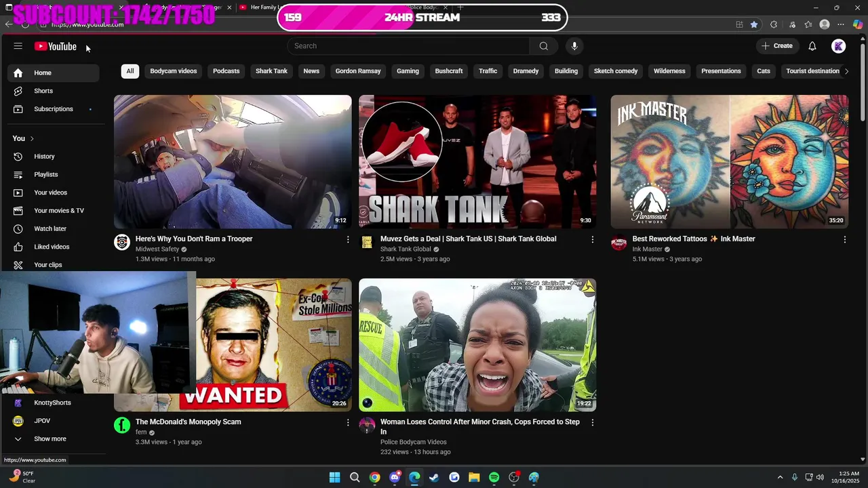Open options for Here's Why You Don't Ram a Trooper
The image size is (868, 488).
[348, 239]
